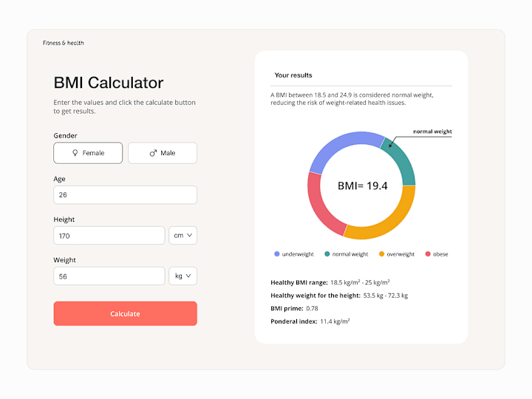Click the BMI Calculator title
The width and height of the screenshot is (532, 399).
[109, 83]
